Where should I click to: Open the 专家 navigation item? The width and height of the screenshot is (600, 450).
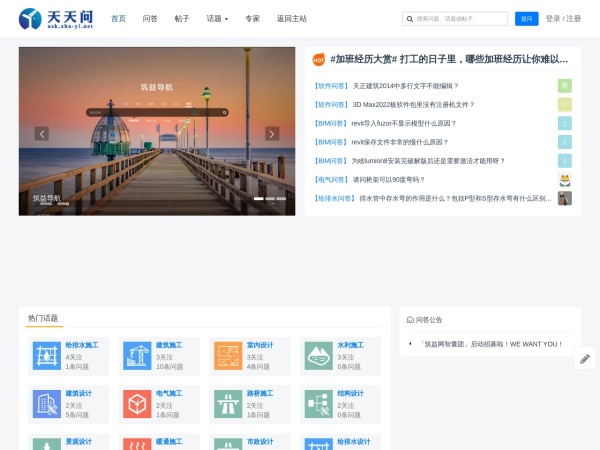253,19
